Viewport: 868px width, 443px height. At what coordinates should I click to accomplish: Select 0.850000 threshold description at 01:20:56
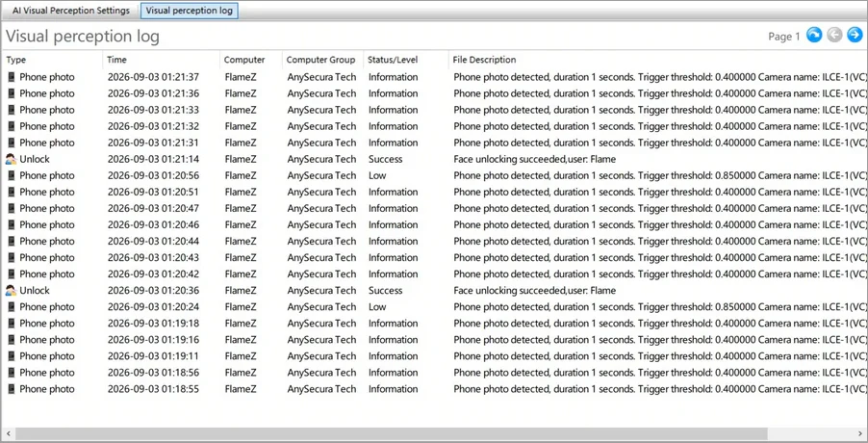(x=660, y=175)
